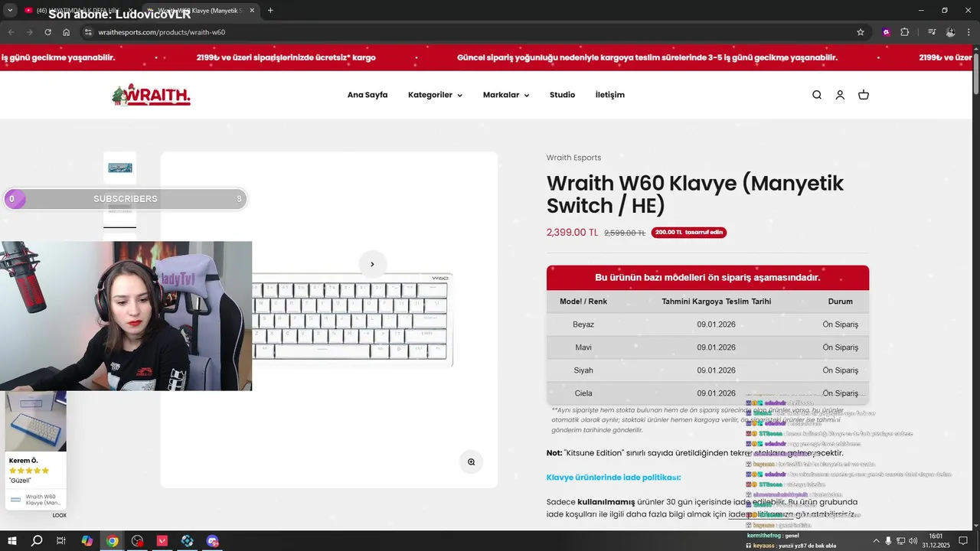Click 'Klavye ürünlerinde iade politikası' heading

click(x=613, y=478)
